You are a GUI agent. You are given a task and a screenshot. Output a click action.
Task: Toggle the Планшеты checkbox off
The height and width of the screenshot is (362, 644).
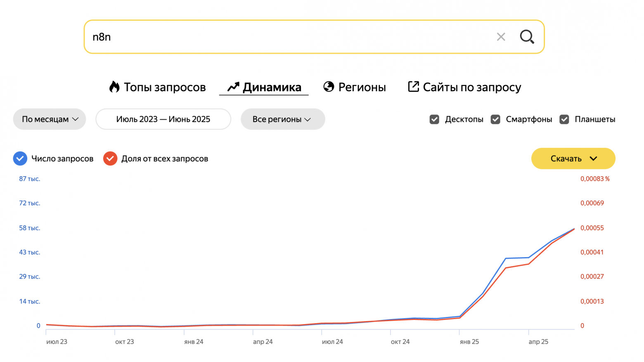(564, 119)
